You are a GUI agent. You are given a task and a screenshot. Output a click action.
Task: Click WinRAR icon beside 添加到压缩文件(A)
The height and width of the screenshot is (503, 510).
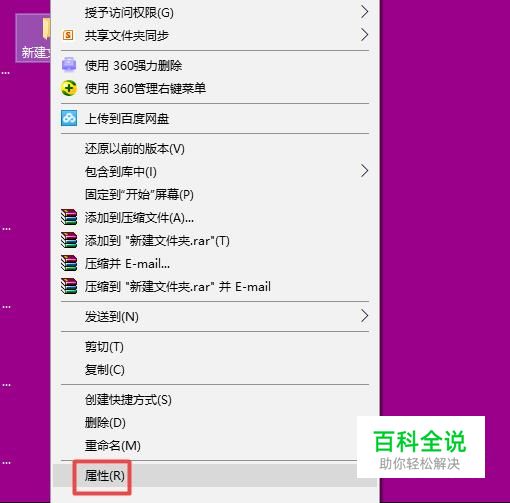69,217
